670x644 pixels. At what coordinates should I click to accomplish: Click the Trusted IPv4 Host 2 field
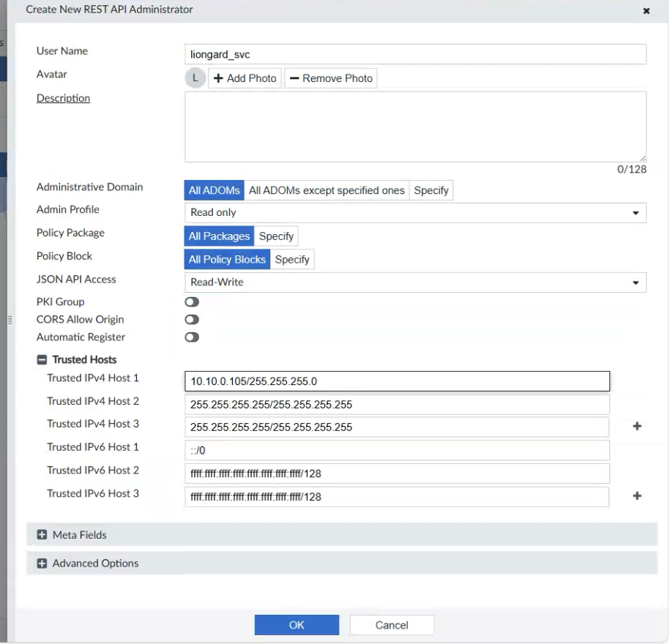click(x=397, y=405)
